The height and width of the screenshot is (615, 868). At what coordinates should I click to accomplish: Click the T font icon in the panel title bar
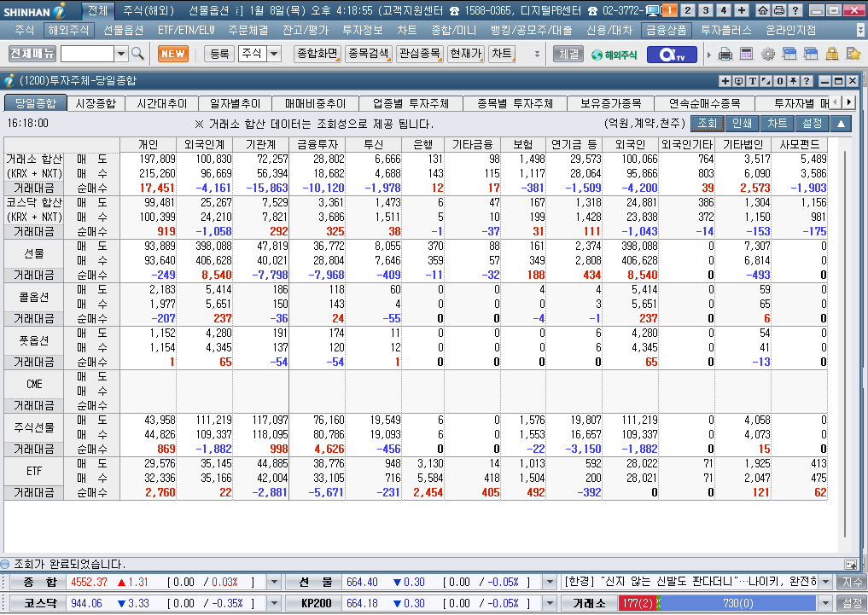tap(752, 81)
